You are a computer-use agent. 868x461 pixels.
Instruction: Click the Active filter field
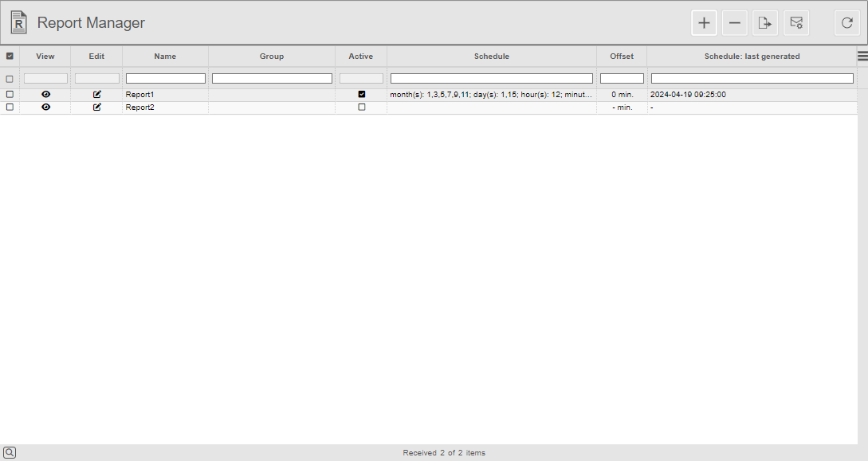pos(361,77)
